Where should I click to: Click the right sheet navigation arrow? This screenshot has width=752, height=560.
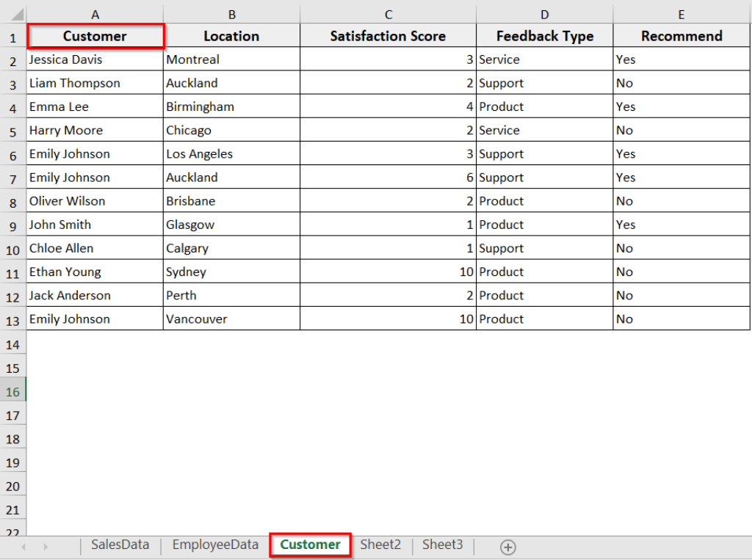pyautogui.click(x=46, y=545)
